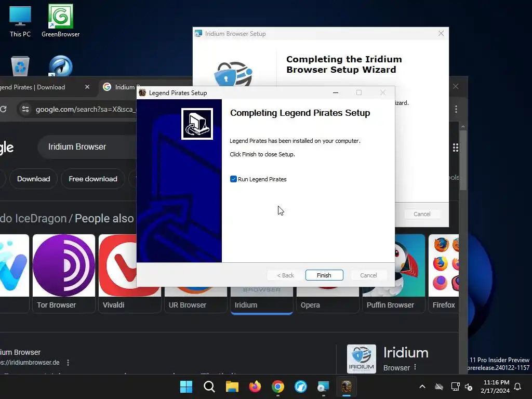
Task: Open the Tor Browser card
Action: tap(64, 273)
